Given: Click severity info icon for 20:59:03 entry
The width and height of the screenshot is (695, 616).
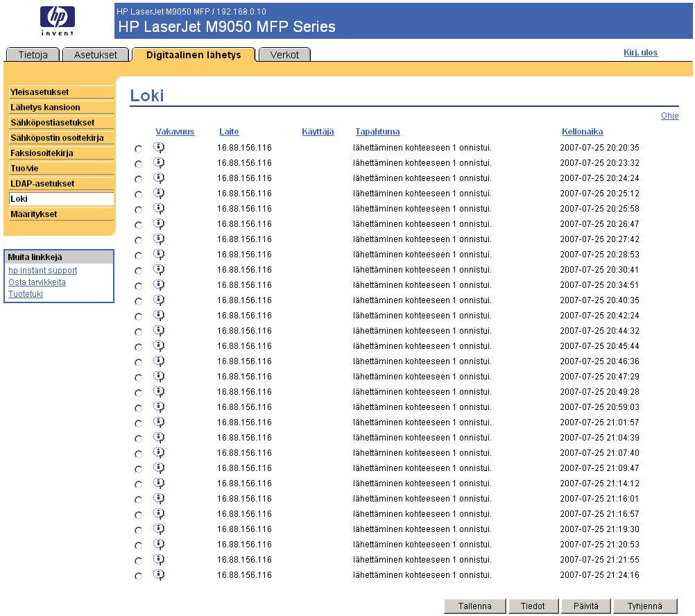Looking at the screenshot, I should (x=159, y=407).
